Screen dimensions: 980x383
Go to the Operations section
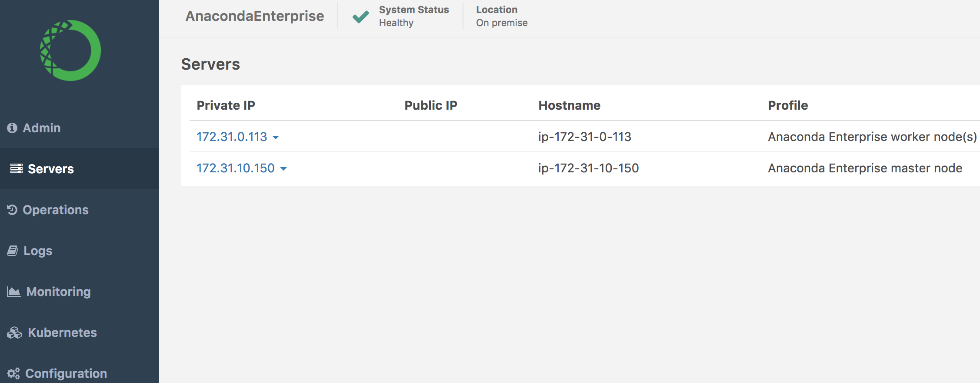coord(56,210)
